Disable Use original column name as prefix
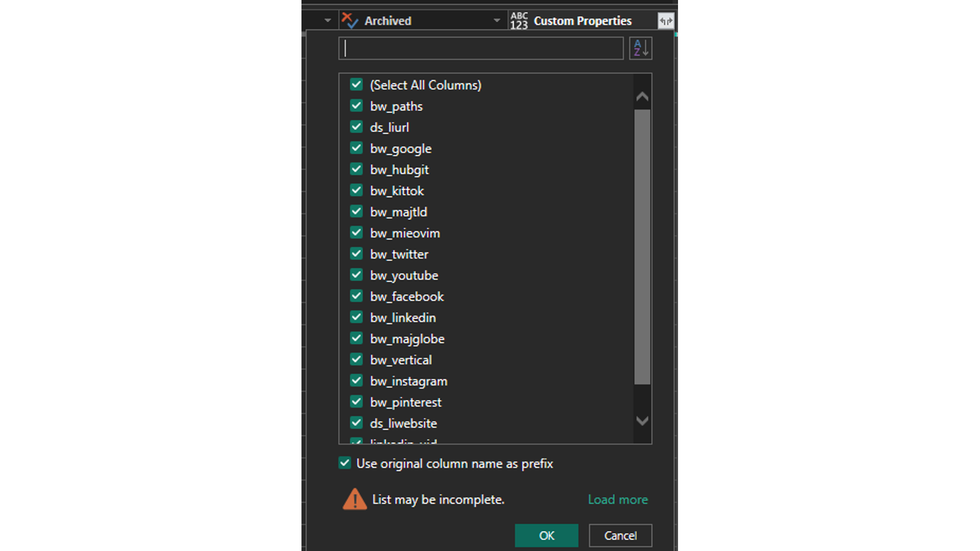This screenshot has height=551, width=980. (344, 463)
